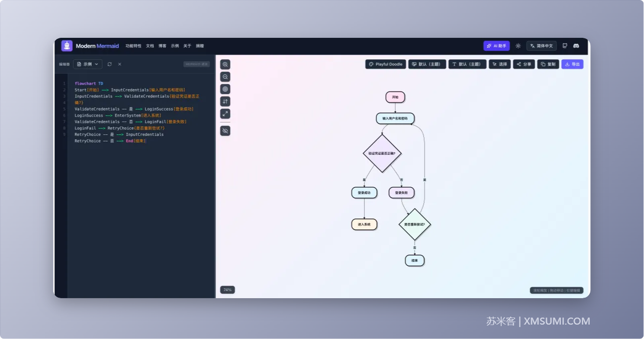Go to the 文档 nav link
This screenshot has width=644, height=339.
point(150,46)
